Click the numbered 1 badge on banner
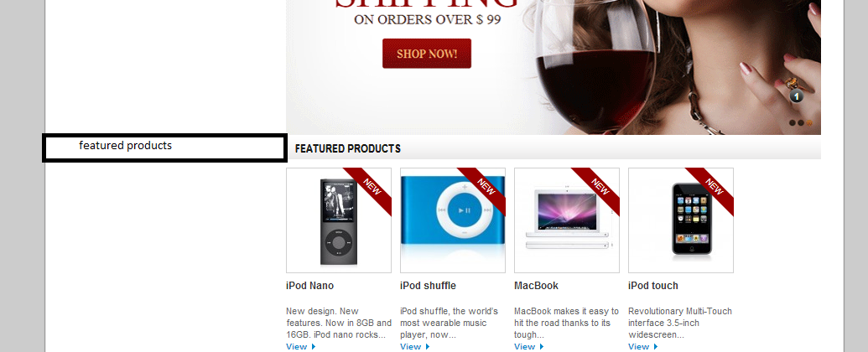Viewport: 868px width, 352px height. click(x=796, y=97)
